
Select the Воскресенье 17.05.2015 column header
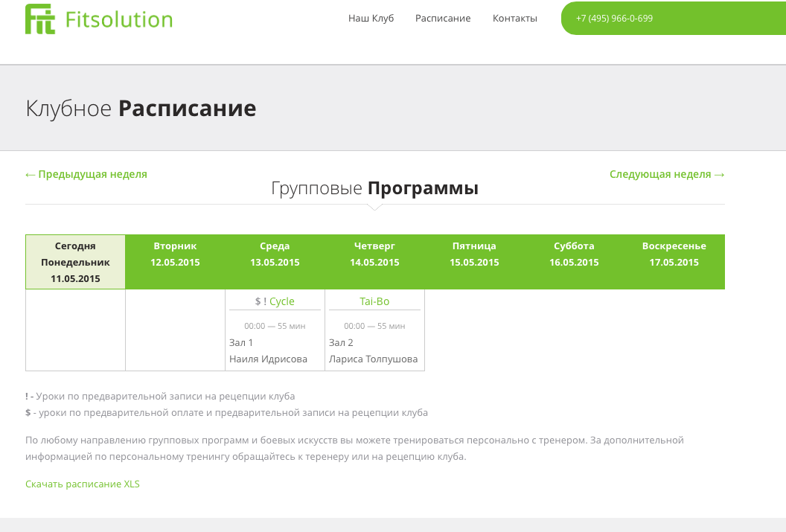point(674,254)
